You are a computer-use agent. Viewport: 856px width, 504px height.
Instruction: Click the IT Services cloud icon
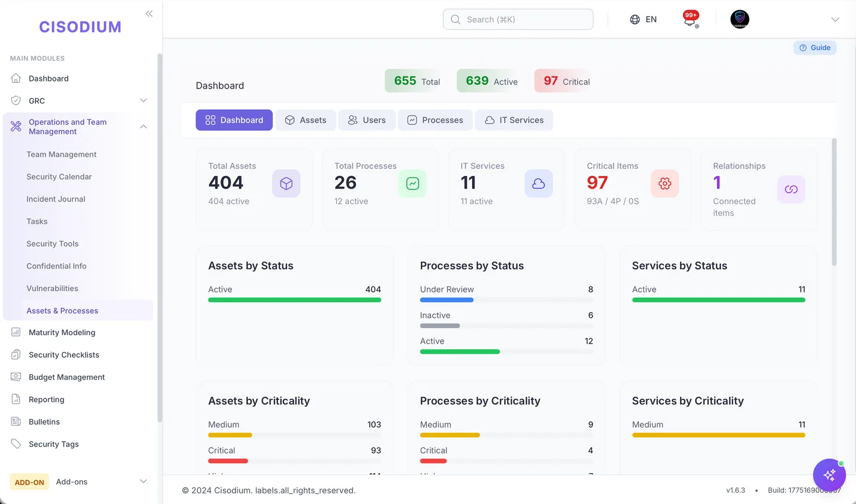coord(539,184)
